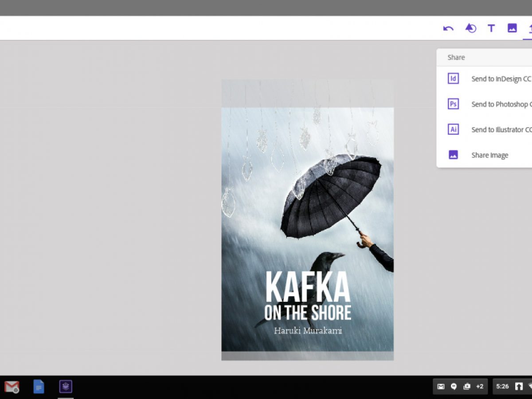Screen dimensions: 532x399
Task: Open the Shapes tool in toolbar
Action: [470, 28]
